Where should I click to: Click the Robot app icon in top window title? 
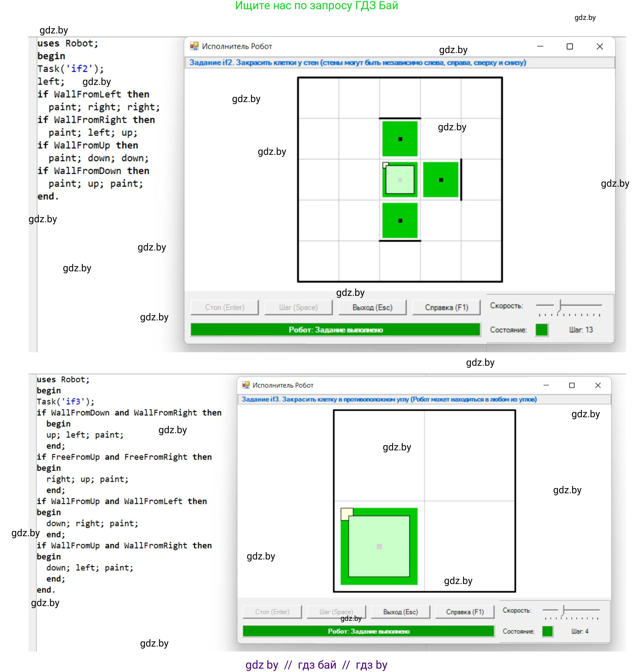(194, 46)
